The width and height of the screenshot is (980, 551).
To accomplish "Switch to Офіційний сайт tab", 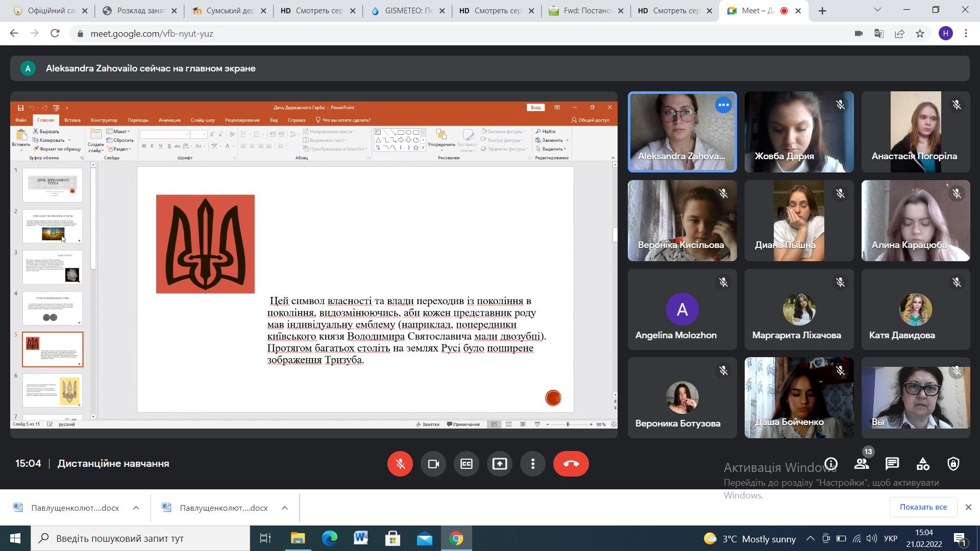I will 51,11.
